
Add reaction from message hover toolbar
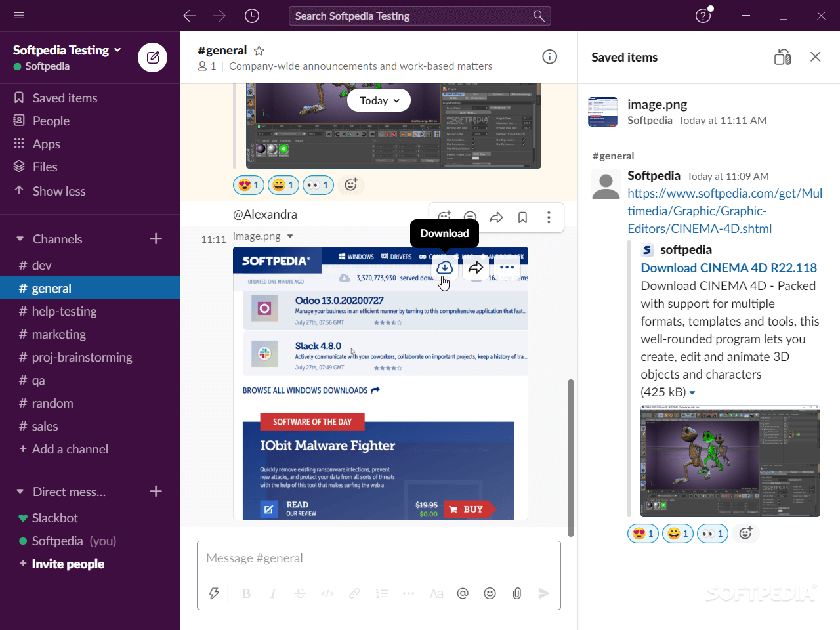click(x=444, y=217)
